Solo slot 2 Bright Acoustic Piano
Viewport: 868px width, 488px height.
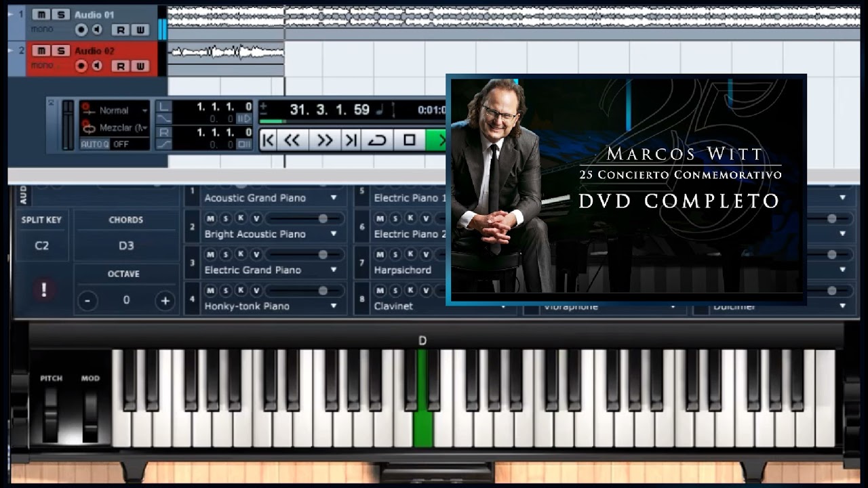coord(226,218)
